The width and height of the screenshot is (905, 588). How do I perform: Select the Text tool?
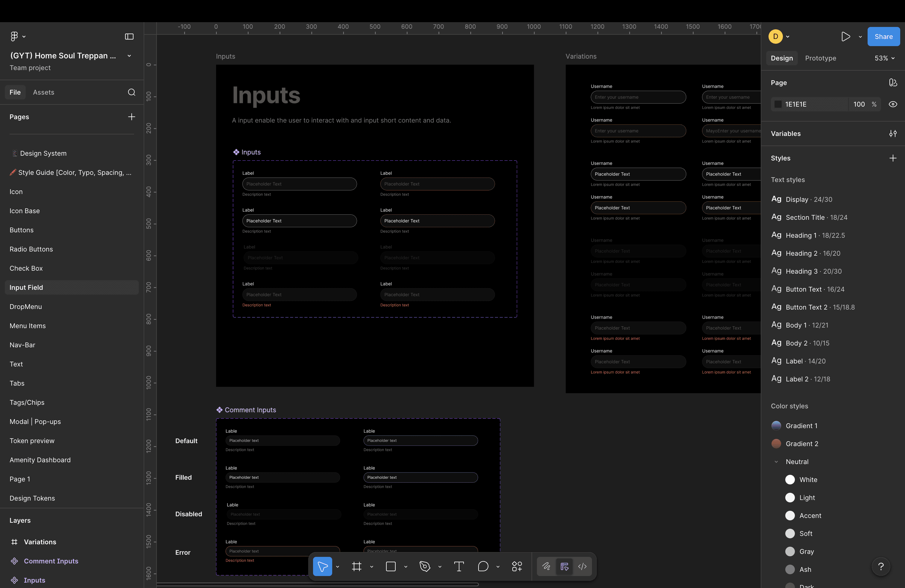(458, 566)
